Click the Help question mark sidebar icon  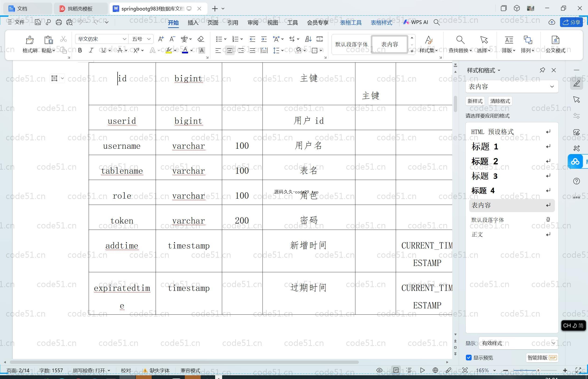576,181
